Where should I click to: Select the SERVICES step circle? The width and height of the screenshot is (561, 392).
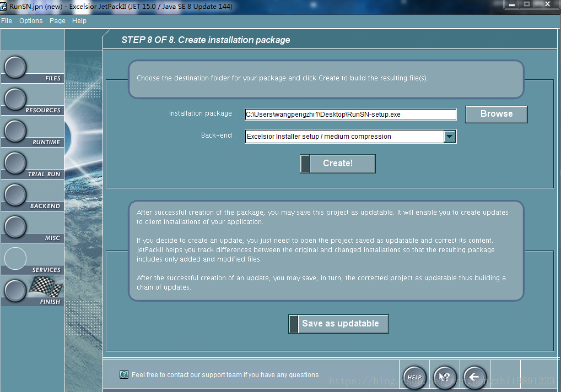(x=15, y=258)
